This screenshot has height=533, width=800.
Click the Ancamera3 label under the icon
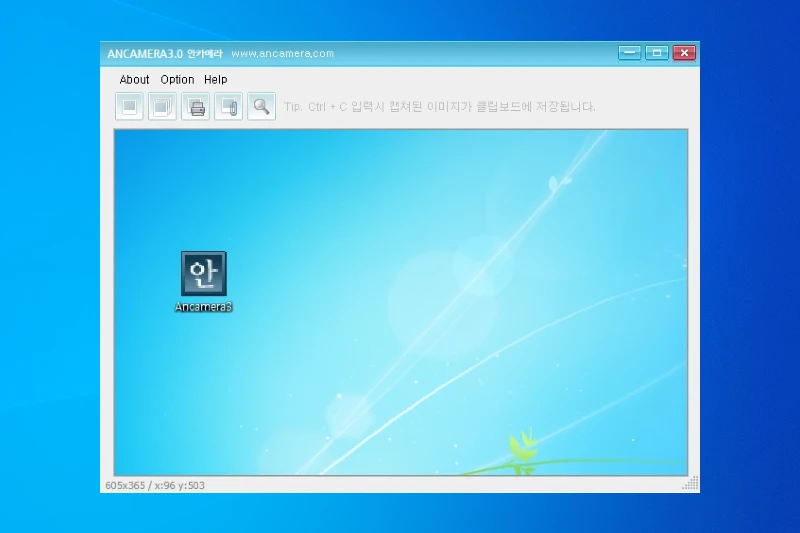(x=204, y=307)
